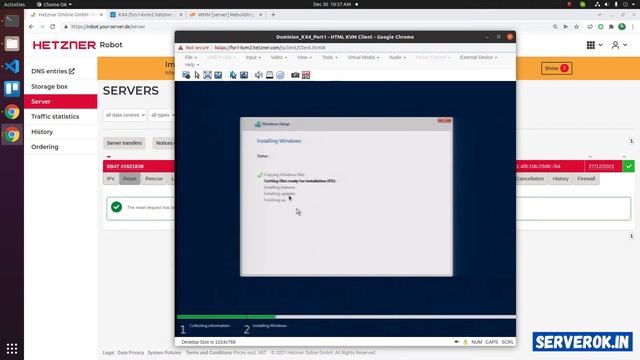Open History in the left sidebar
The width and height of the screenshot is (640, 360).
[42, 132]
